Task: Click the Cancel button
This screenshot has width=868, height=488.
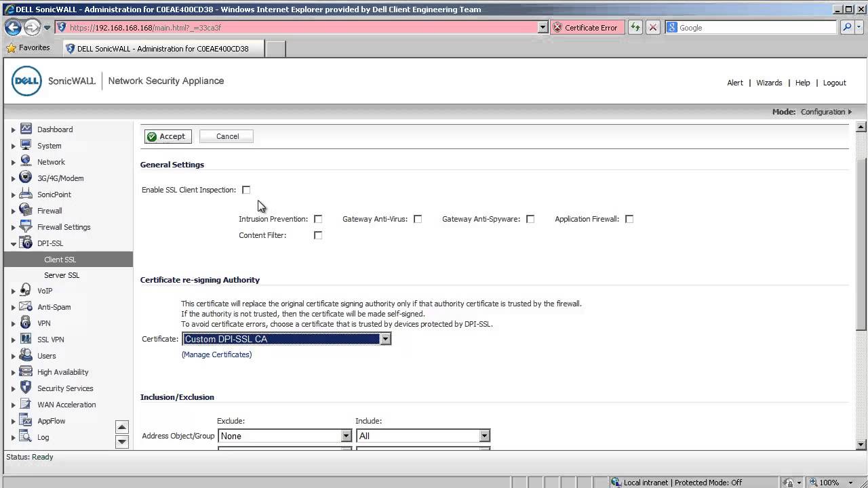Action: click(227, 136)
